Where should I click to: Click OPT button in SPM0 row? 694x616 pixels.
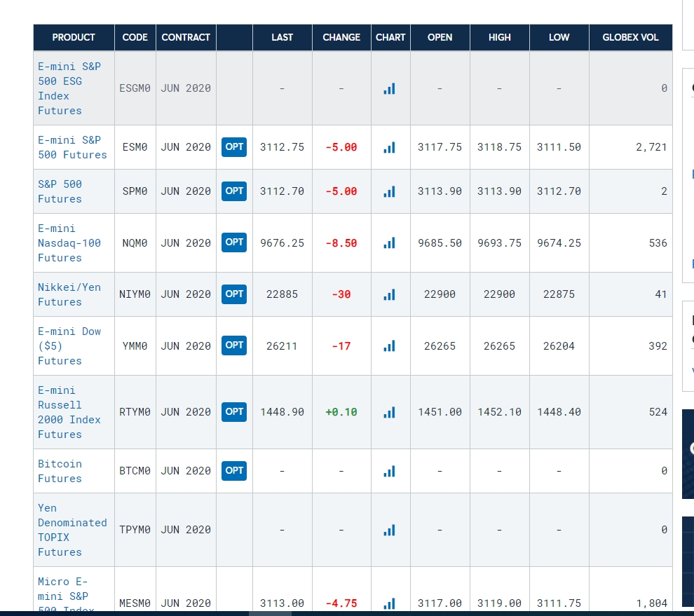click(x=234, y=191)
